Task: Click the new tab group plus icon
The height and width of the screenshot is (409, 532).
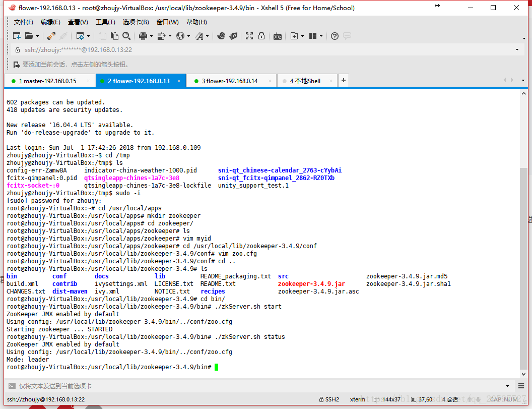Action: [x=294, y=36]
